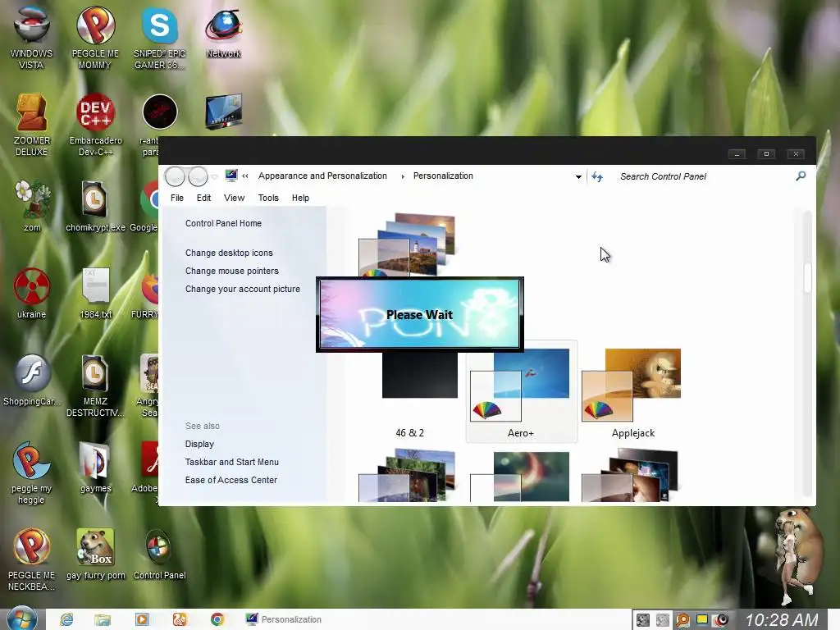Open the address bar history dropdown
This screenshot has height=630, width=840.
(x=578, y=176)
